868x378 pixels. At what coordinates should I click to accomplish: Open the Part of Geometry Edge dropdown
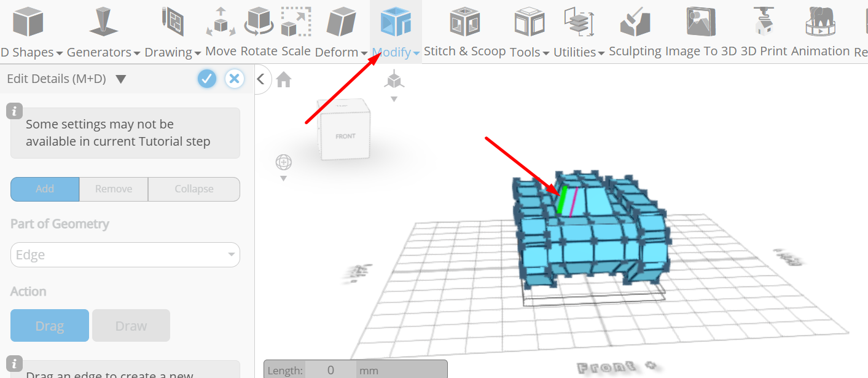coord(125,254)
